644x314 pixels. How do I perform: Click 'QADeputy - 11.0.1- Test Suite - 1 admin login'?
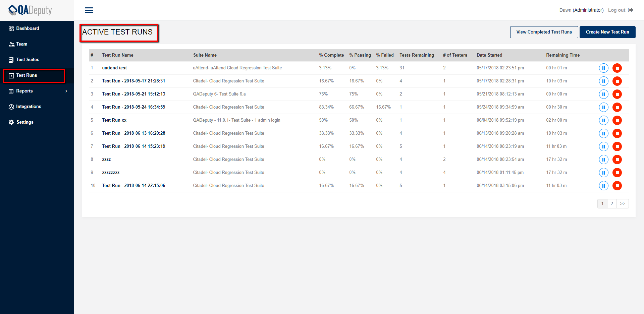coord(236,120)
